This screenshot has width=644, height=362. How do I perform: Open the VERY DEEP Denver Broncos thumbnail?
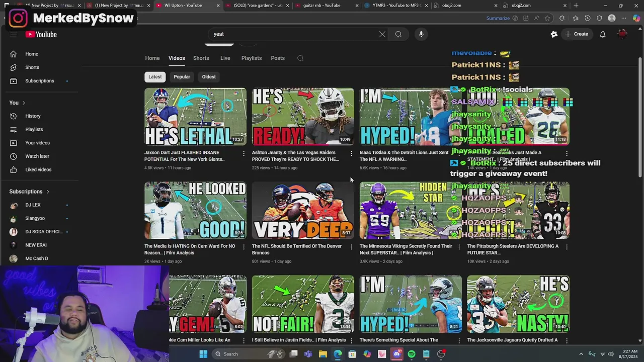[303, 210]
